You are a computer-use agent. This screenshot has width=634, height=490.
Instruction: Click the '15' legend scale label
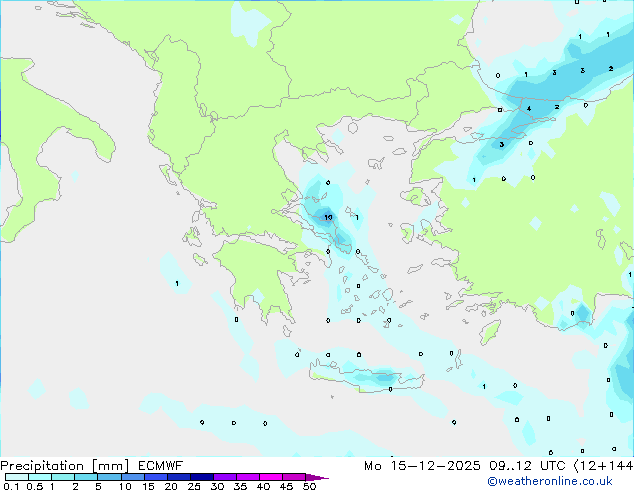tap(148, 486)
